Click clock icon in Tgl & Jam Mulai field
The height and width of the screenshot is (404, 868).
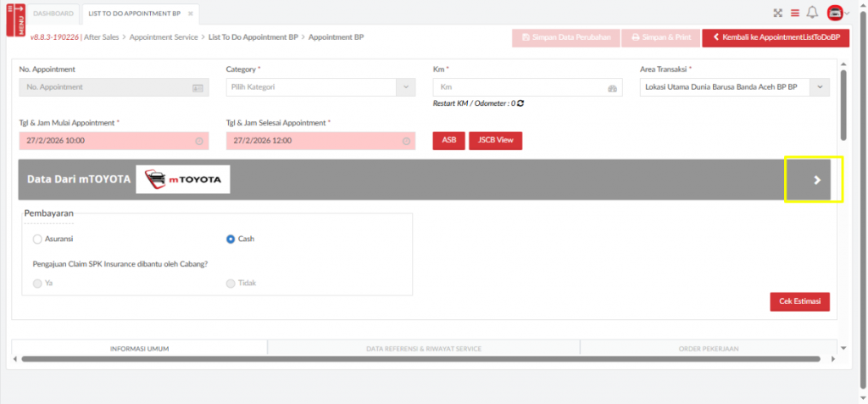199,141
